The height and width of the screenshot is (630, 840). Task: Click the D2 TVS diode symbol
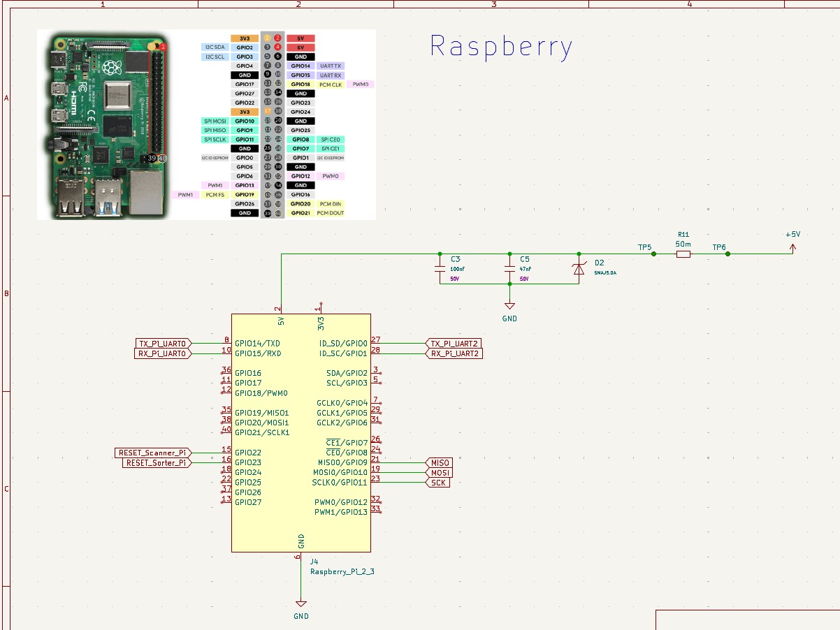[x=578, y=269]
